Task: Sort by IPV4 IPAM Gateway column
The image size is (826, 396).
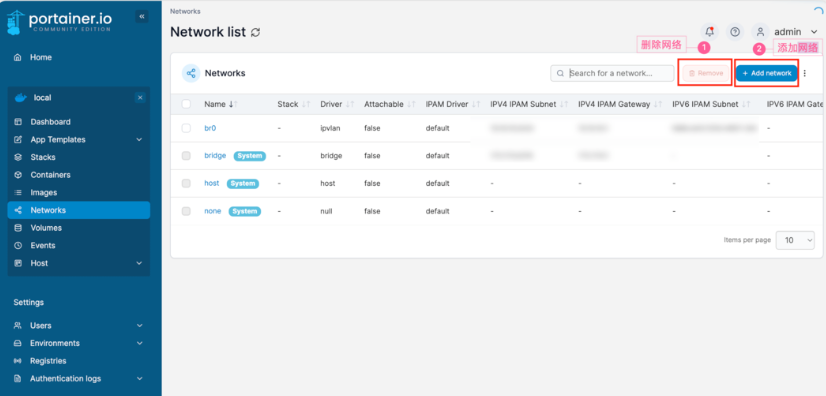Action: pyautogui.click(x=620, y=104)
